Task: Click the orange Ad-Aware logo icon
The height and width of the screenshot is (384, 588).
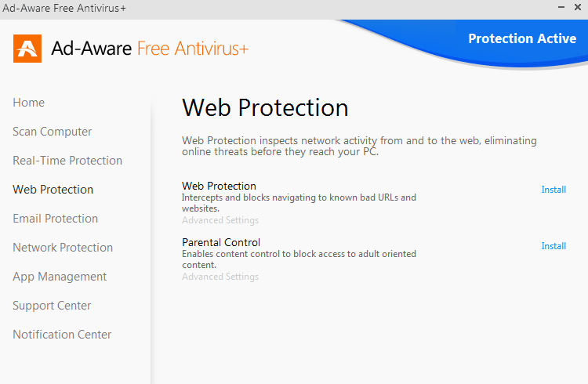Action: pos(27,49)
